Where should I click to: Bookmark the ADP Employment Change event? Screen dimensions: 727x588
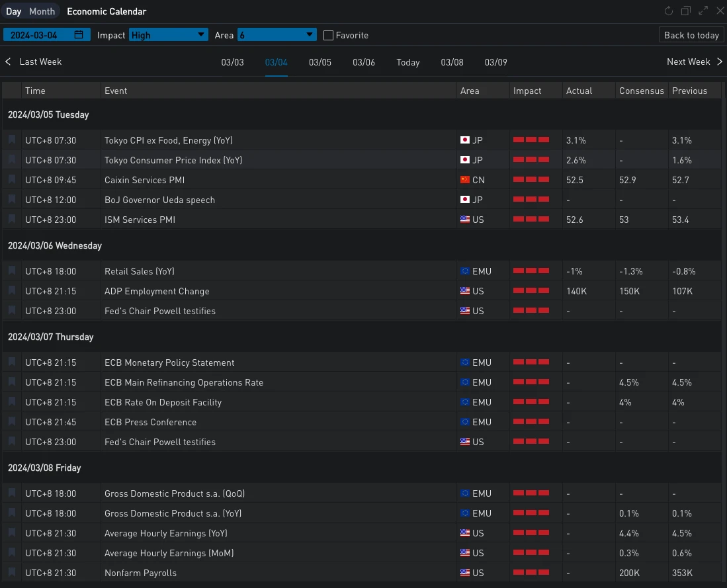[12, 291]
